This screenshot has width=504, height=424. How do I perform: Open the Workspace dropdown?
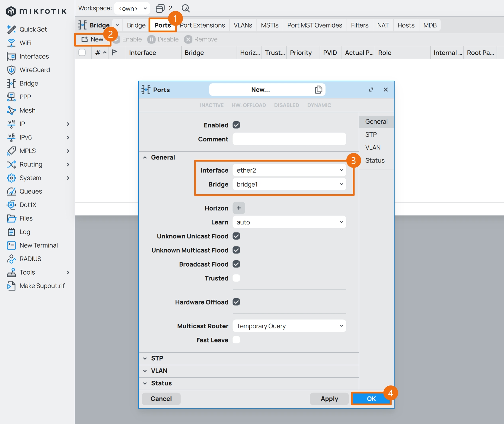click(132, 8)
